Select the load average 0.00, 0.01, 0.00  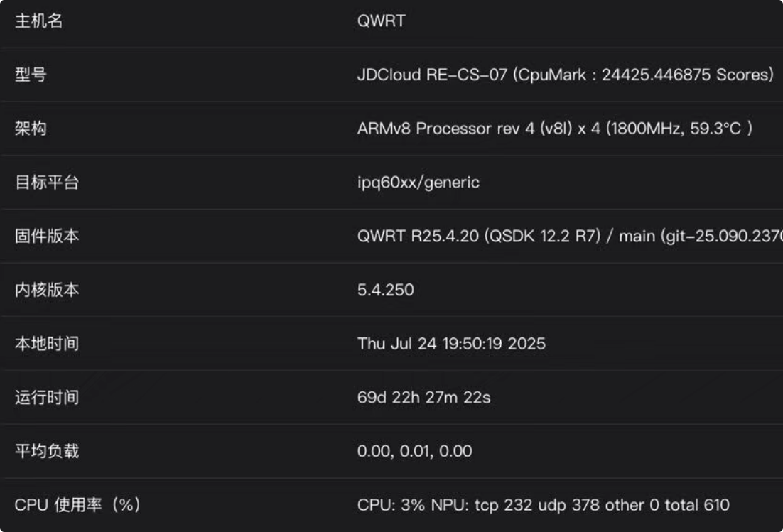(414, 451)
